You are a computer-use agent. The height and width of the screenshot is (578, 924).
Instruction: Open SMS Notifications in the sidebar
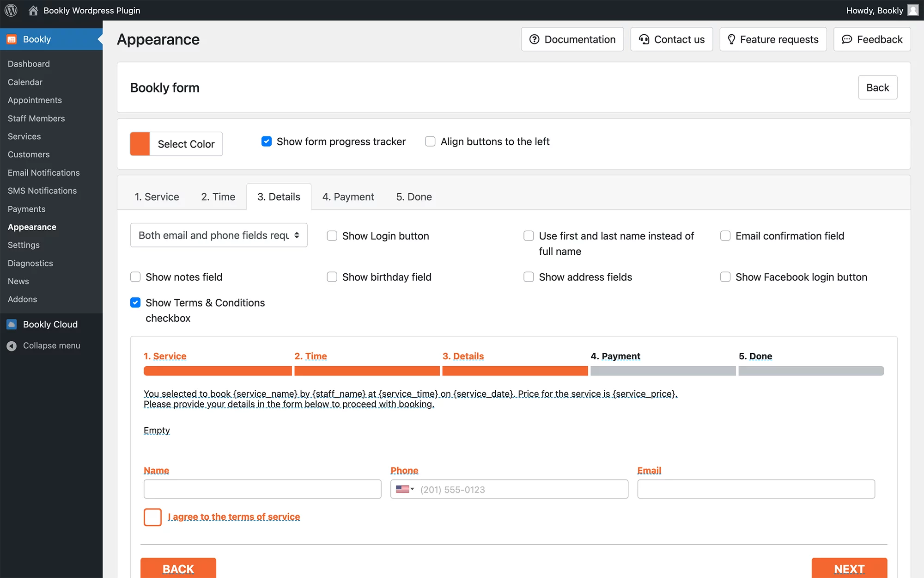point(42,191)
